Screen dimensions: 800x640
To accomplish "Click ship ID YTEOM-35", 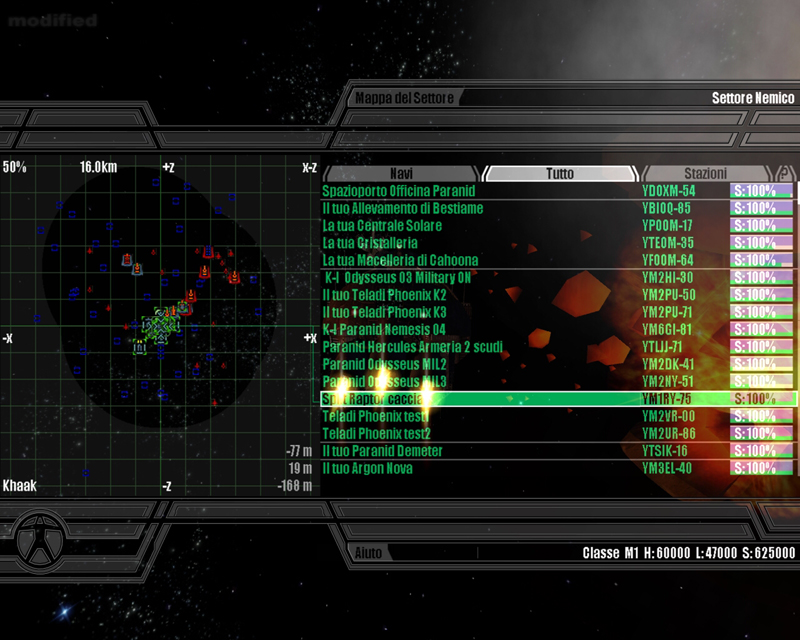I will click(x=667, y=243).
